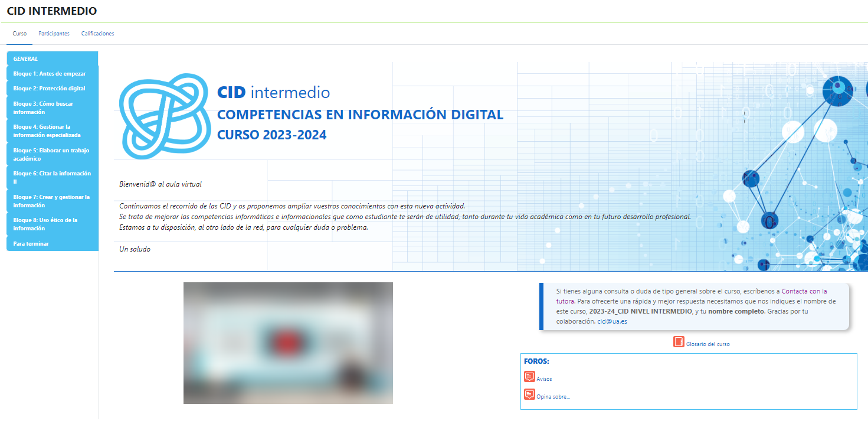Click the blurred video thumbnail
Image resolution: width=868 pixels, height=424 pixels.
[288, 343]
